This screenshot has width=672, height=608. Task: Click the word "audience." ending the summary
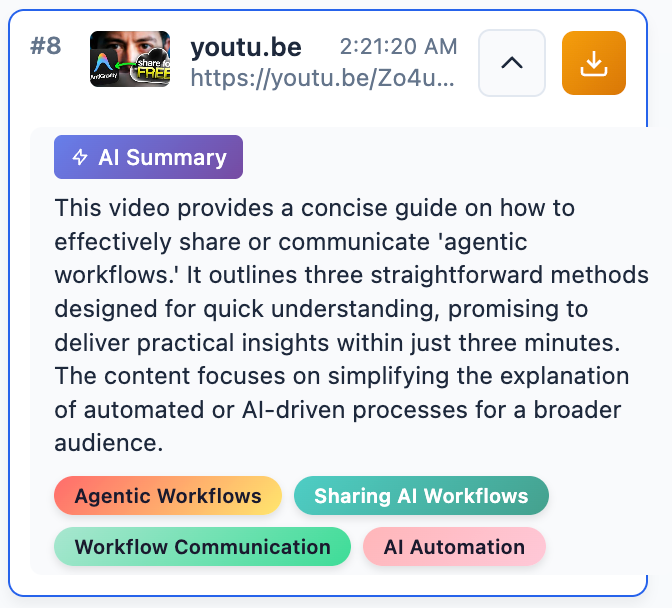click(107, 443)
